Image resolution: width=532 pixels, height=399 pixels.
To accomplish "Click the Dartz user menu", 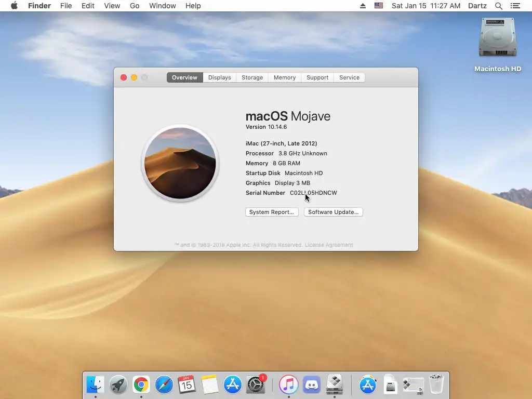I will (477, 6).
